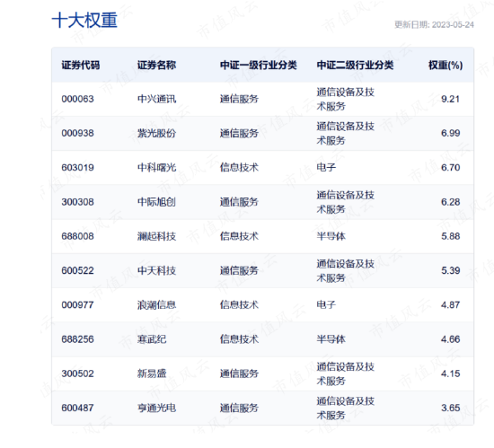Click stock name 浪潮信息
This screenshot has width=494, height=448.
coord(156,304)
